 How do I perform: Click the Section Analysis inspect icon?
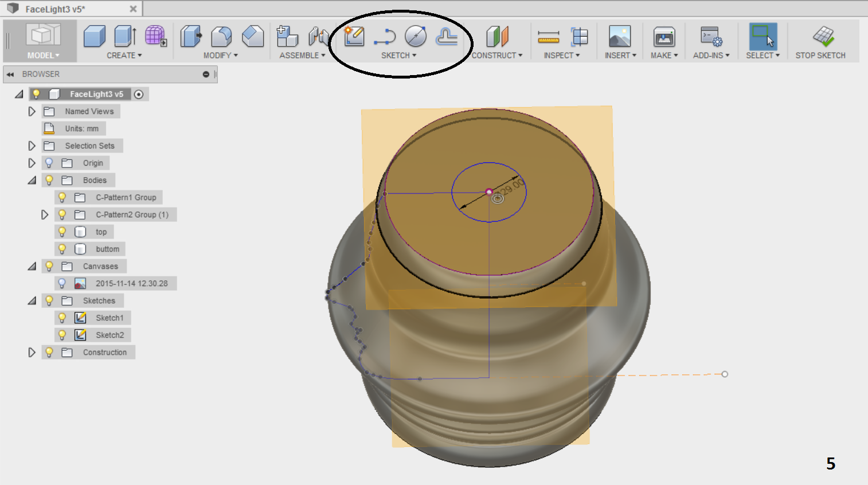point(580,36)
